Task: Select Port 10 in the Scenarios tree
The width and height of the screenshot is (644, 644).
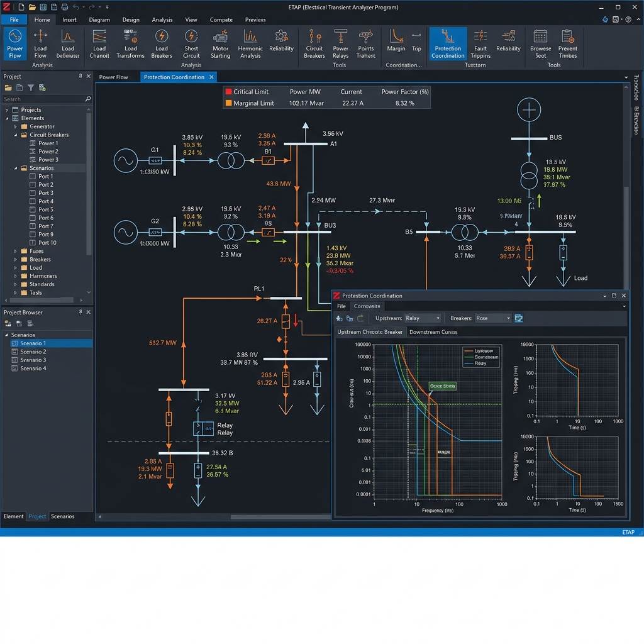Action: (x=47, y=243)
